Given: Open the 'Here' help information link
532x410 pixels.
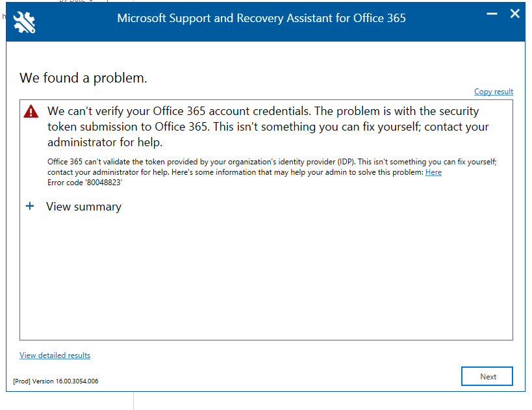Looking at the screenshot, I should pos(433,172).
